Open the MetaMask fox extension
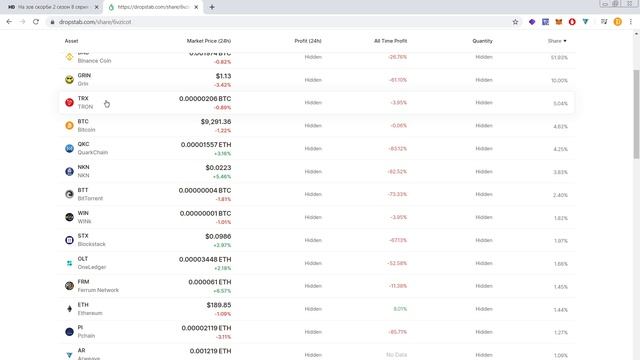 click(x=559, y=22)
